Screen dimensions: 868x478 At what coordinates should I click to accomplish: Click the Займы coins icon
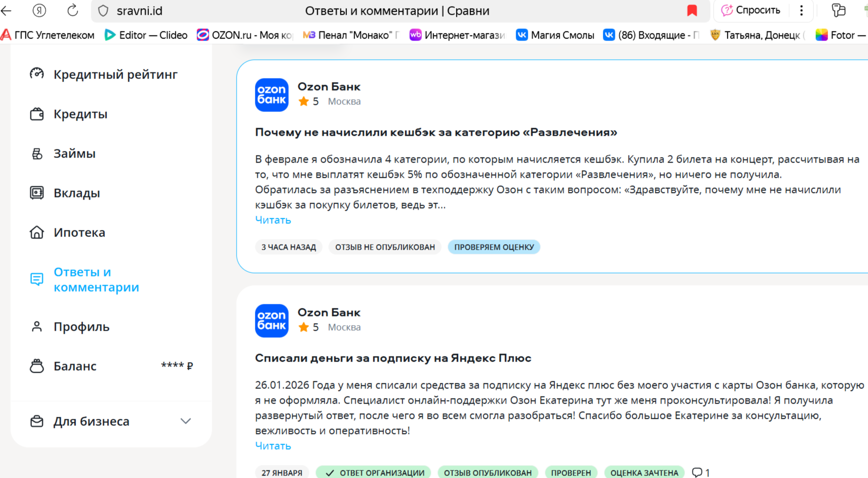(36, 153)
